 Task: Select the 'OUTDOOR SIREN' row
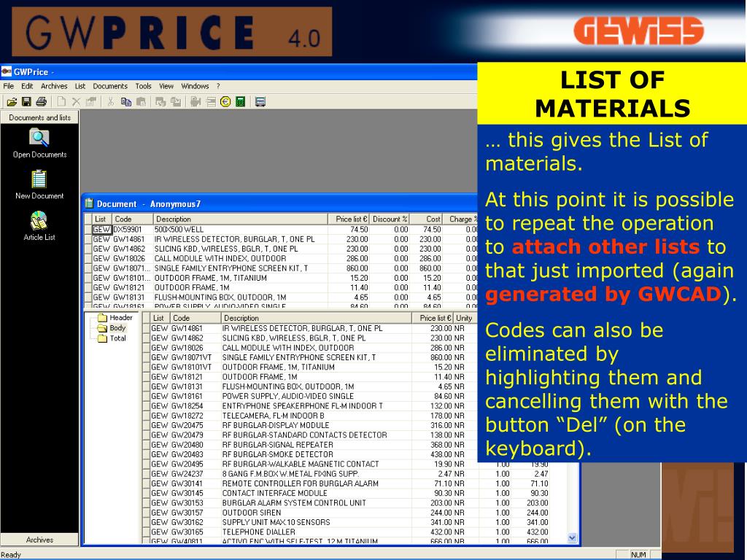pos(350,513)
